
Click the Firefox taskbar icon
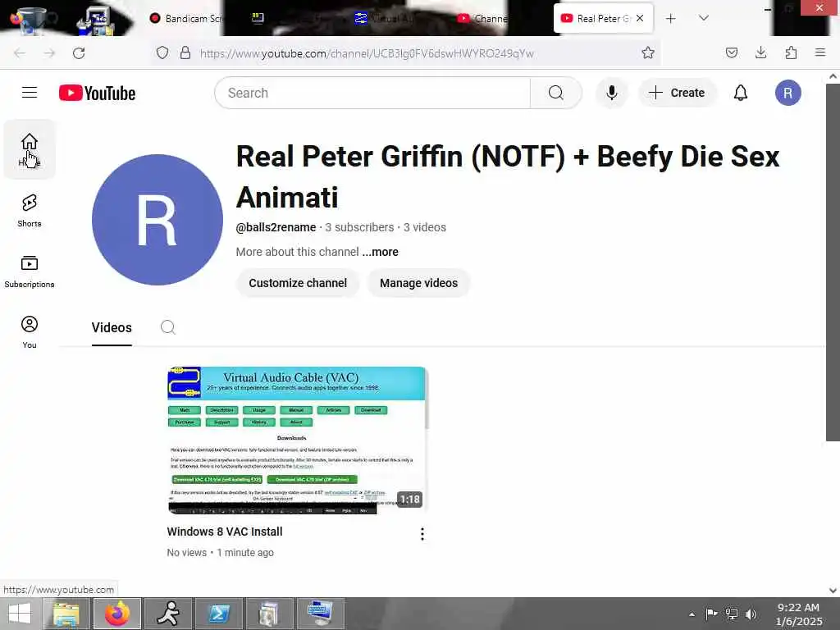pyautogui.click(x=117, y=614)
